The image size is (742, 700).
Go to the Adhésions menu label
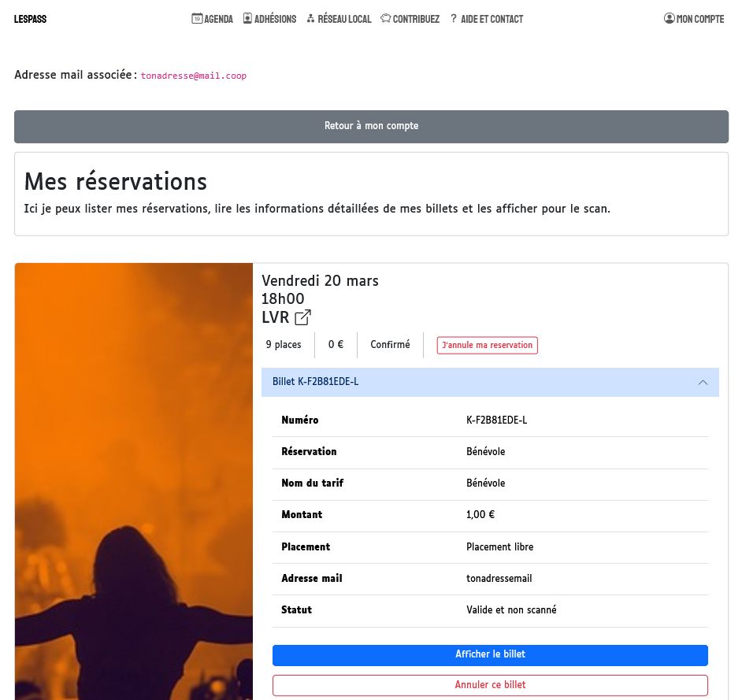pyautogui.click(x=275, y=19)
